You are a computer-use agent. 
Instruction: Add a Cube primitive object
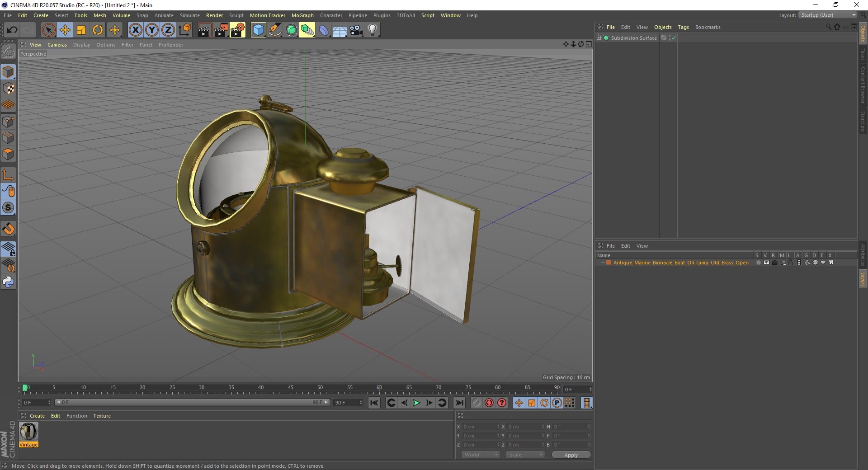coord(258,30)
